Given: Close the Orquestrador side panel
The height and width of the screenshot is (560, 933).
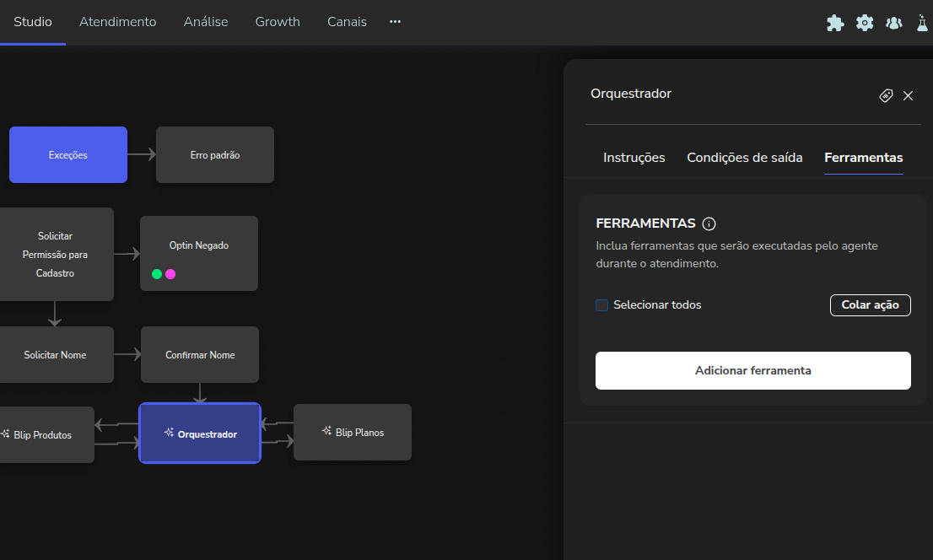Looking at the screenshot, I should click(909, 95).
